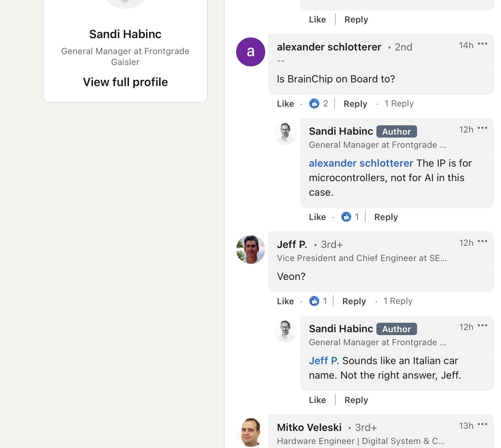This screenshot has height=448, width=501.
Task: Click the alexander schlotterer mention link
Action: 361,163
